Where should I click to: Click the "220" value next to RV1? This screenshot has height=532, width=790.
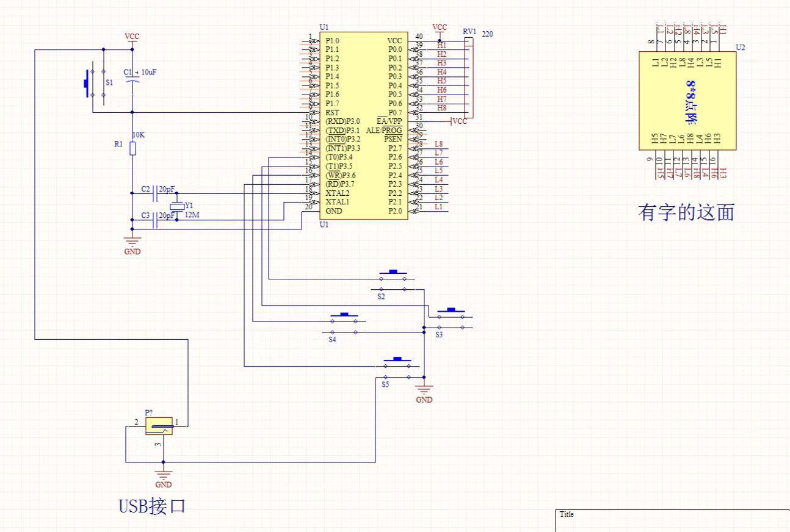pyautogui.click(x=487, y=34)
